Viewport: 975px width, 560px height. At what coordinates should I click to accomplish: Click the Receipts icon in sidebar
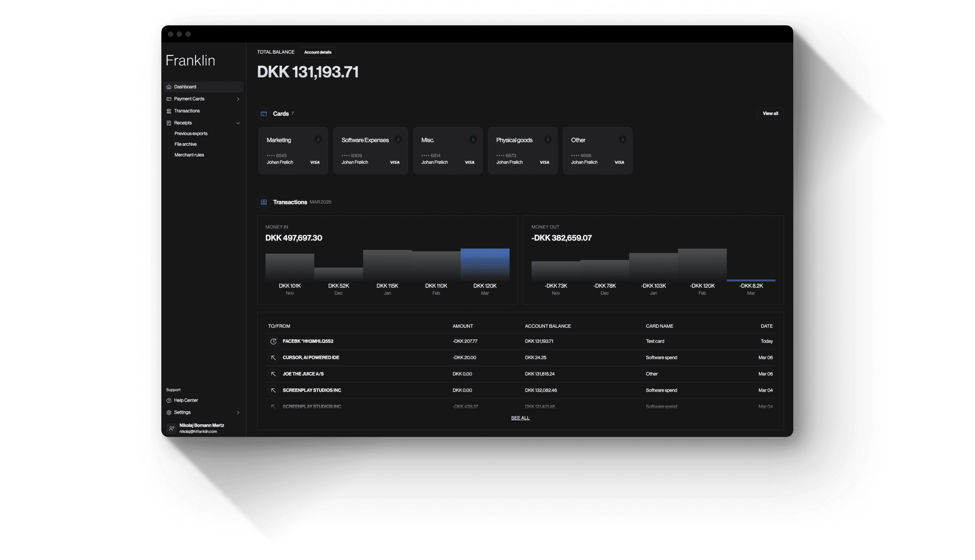tap(169, 123)
